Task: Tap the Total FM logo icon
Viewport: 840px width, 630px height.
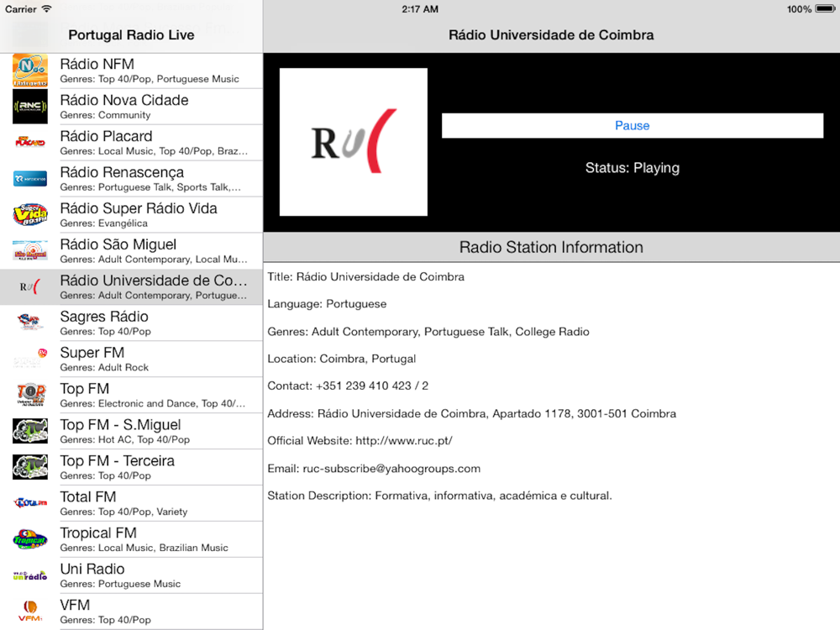Action: pyautogui.click(x=30, y=503)
